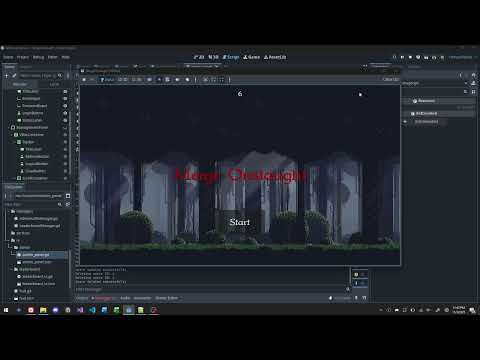Viewport: 480px width, 360px height.
Task: Click FileSystem back navigation arrow
Action: (x=6, y=196)
